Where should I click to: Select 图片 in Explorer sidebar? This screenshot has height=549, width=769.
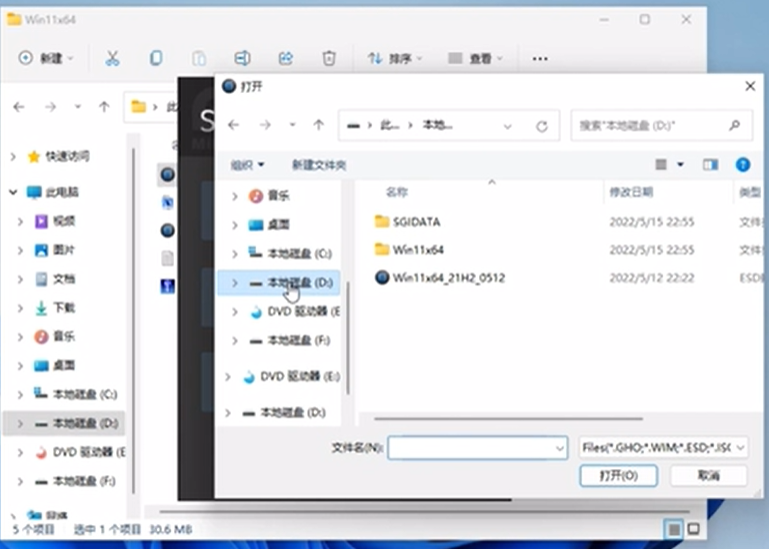pyautogui.click(x=64, y=250)
